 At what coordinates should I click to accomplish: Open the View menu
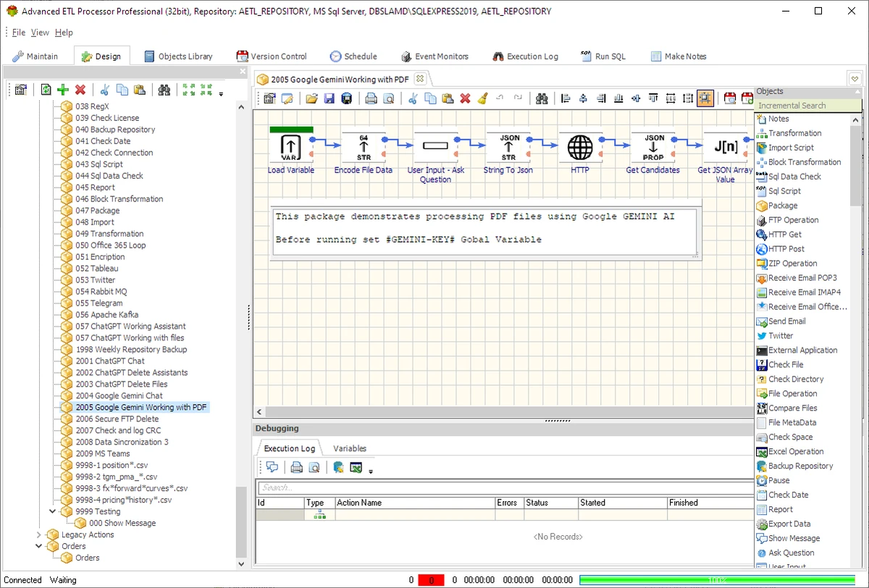pos(40,33)
